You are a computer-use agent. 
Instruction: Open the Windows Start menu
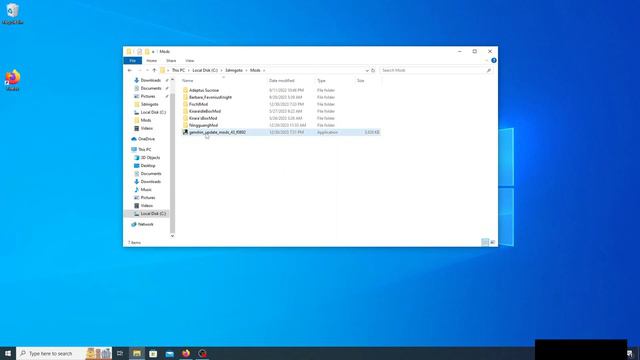[x=8, y=353]
